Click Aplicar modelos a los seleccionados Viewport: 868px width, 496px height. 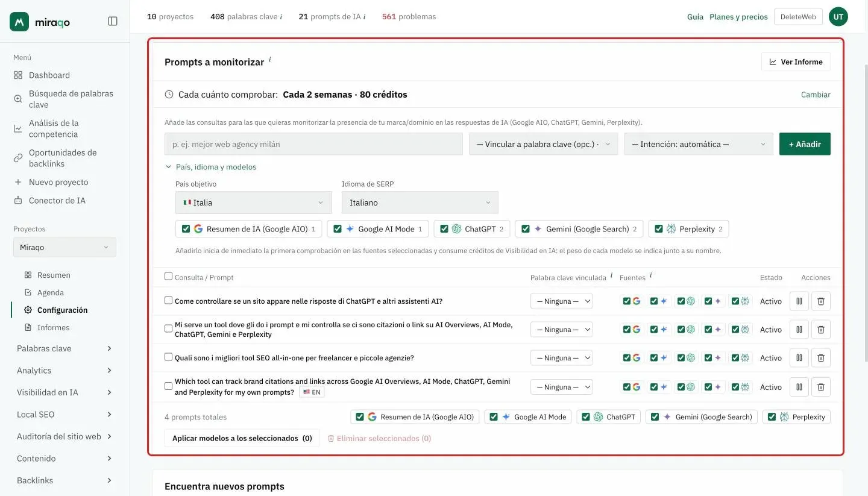pos(242,438)
